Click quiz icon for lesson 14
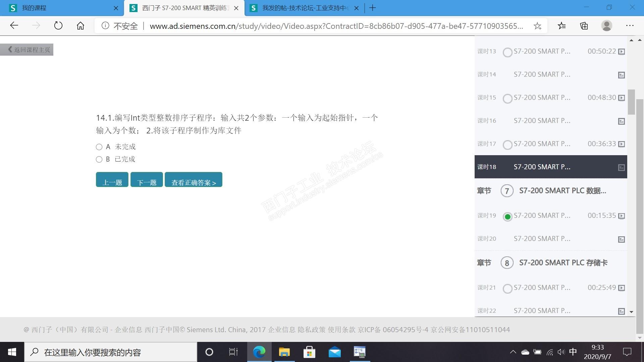 click(x=621, y=75)
